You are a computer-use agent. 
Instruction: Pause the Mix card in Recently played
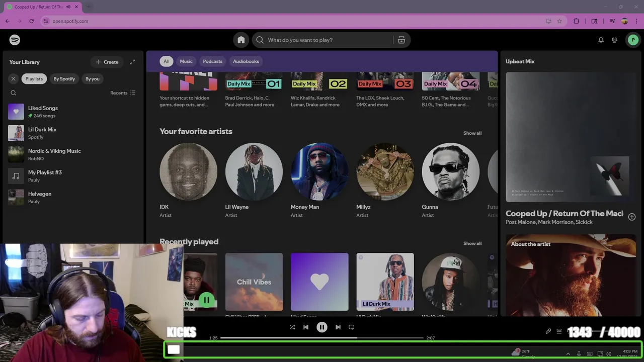pyautogui.click(x=206, y=300)
